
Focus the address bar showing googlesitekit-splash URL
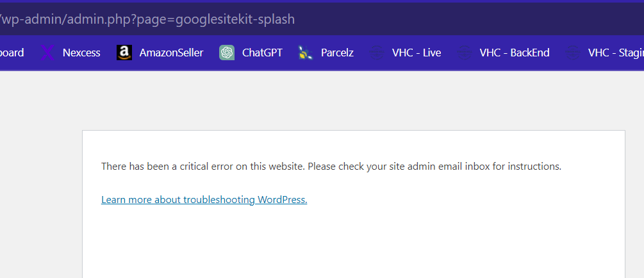(322, 19)
